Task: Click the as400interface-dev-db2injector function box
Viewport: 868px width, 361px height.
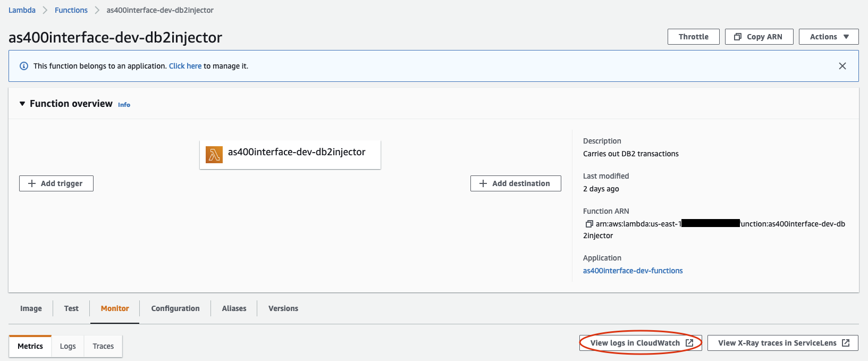Action: click(x=290, y=155)
